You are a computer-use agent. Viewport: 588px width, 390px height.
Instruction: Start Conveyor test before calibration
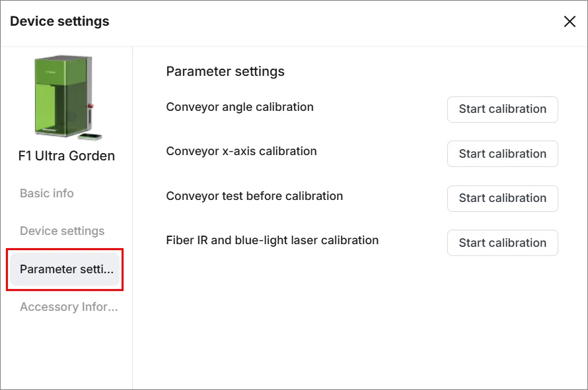pyautogui.click(x=503, y=198)
